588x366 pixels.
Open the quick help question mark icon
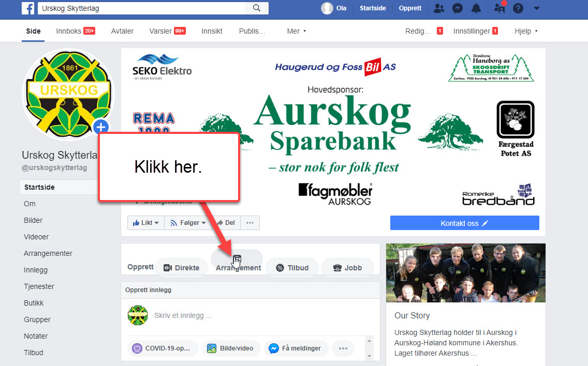(518, 8)
